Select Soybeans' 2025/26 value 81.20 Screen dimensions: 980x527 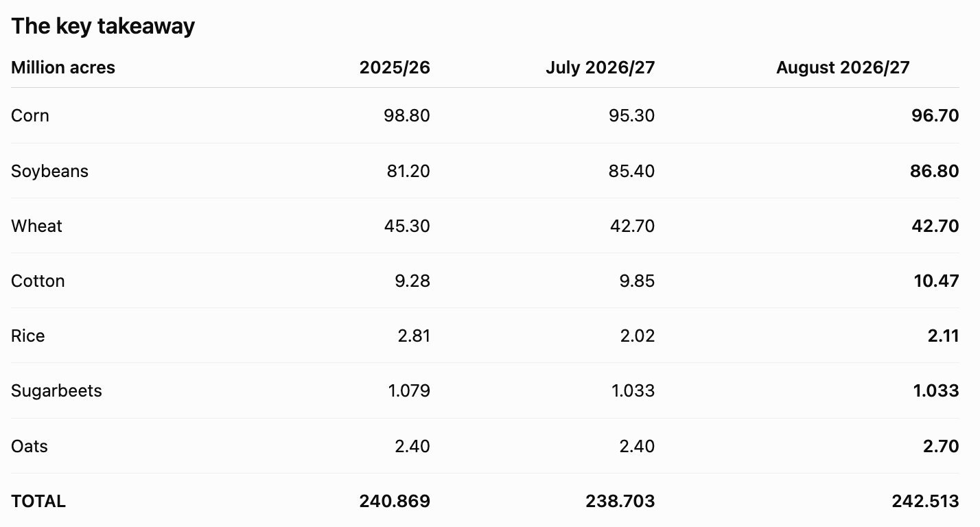pos(408,171)
